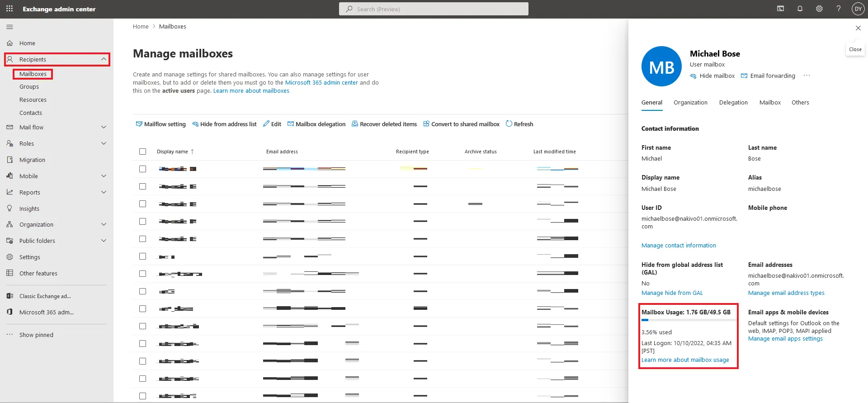Screen dimensions: 868x403
Task: Open Learn more about mailbox usage link
Action: pyautogui.click(x=685, y=360)
